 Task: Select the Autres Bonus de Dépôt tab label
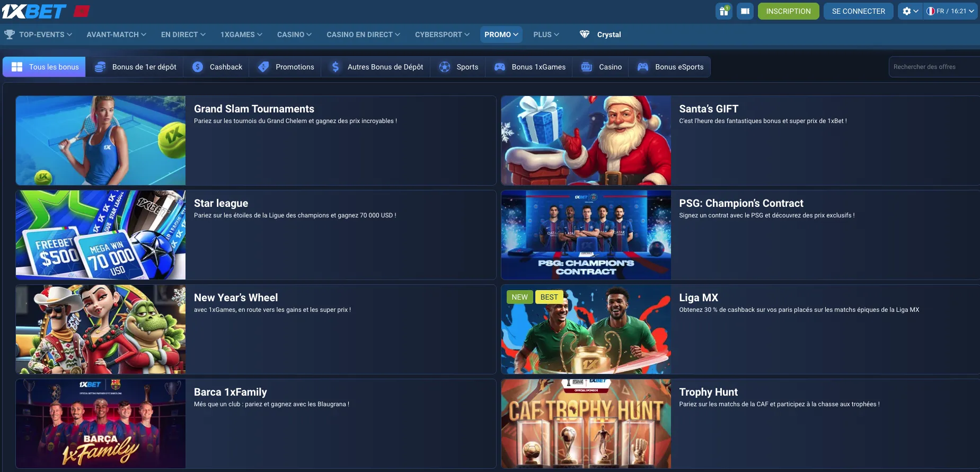pyautogui.click(x=385, y=67)
